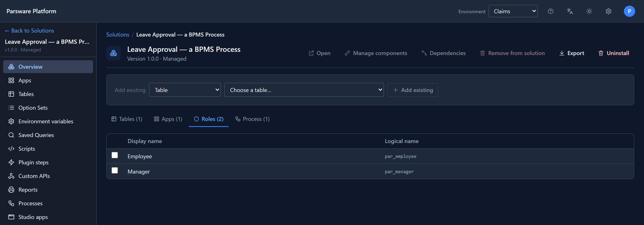Follow the Back to Solutions link

[30, 31]
